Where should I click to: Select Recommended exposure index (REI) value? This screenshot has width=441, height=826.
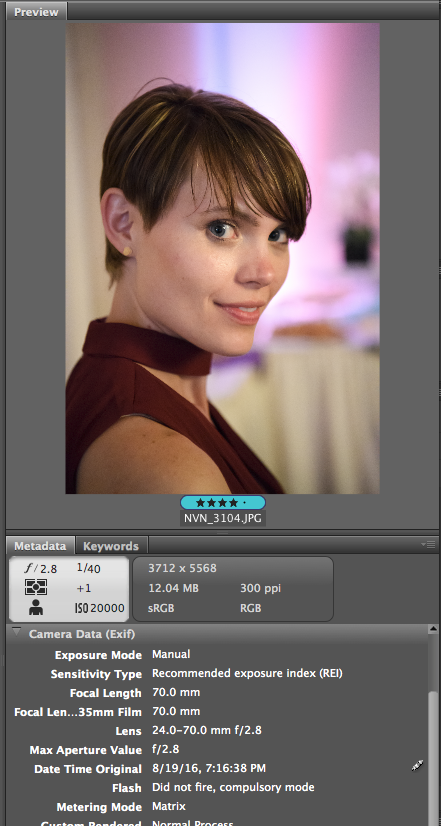[x=247, y=673]
